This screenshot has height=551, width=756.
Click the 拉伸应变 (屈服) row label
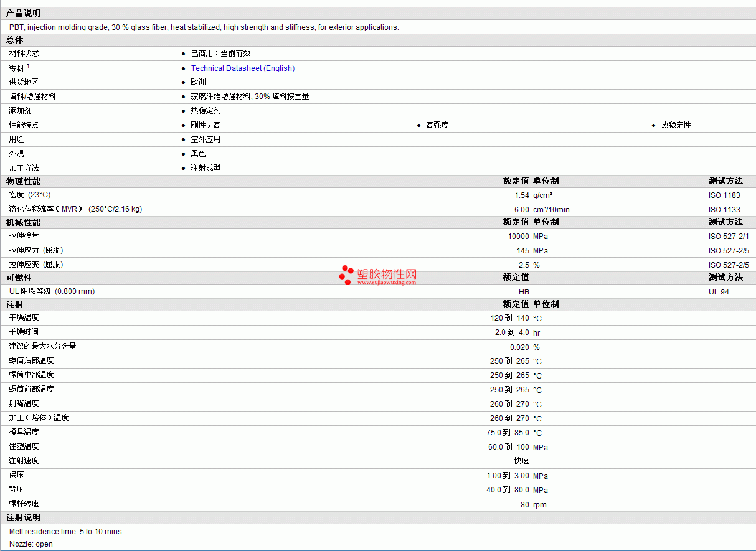36,265
